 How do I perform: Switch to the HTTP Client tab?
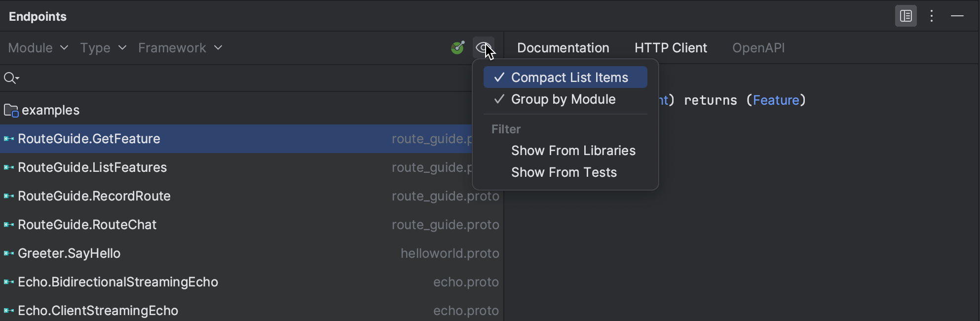click(671, 47)
